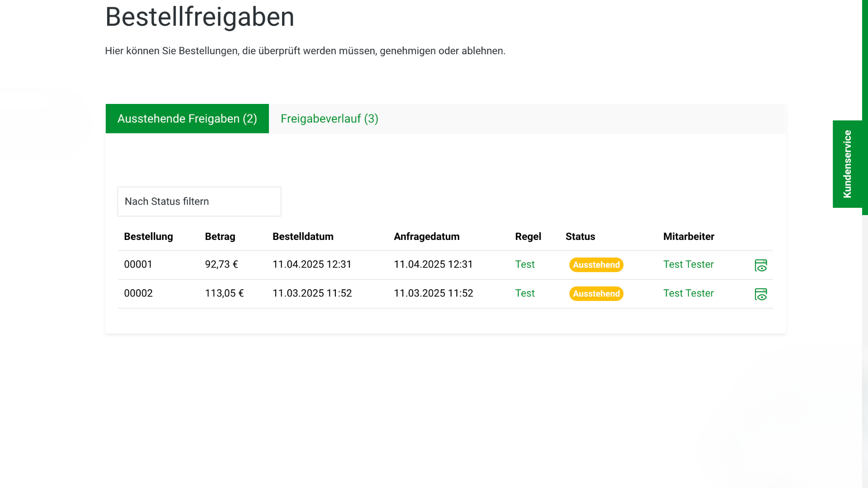Select order number 00001 cell

[x=138, y=264]
